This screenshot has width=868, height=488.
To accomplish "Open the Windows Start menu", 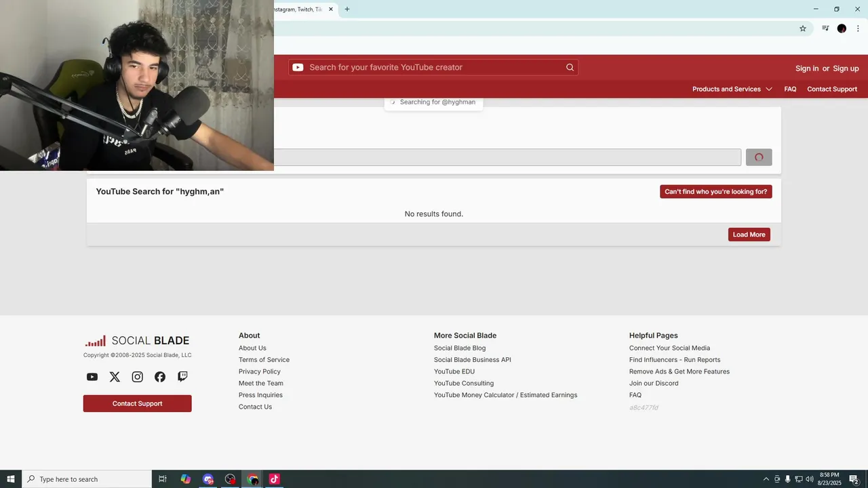I will tap(11, 479).
